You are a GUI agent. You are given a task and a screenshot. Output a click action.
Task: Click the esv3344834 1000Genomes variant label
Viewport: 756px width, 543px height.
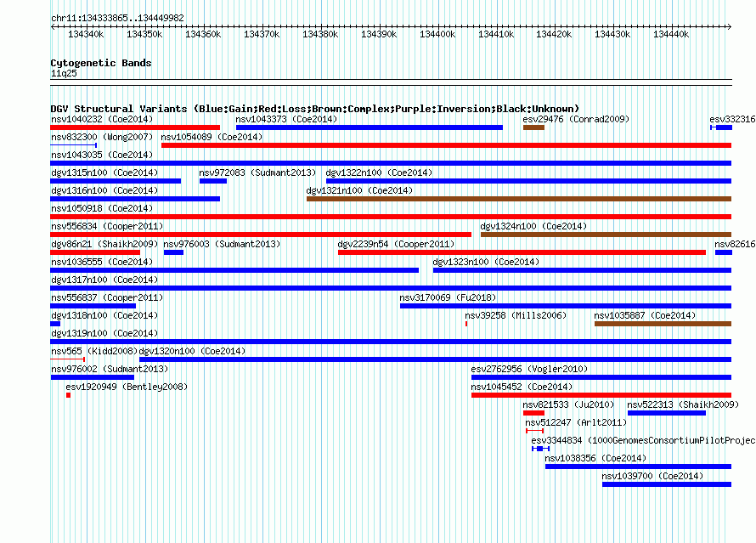643,440
